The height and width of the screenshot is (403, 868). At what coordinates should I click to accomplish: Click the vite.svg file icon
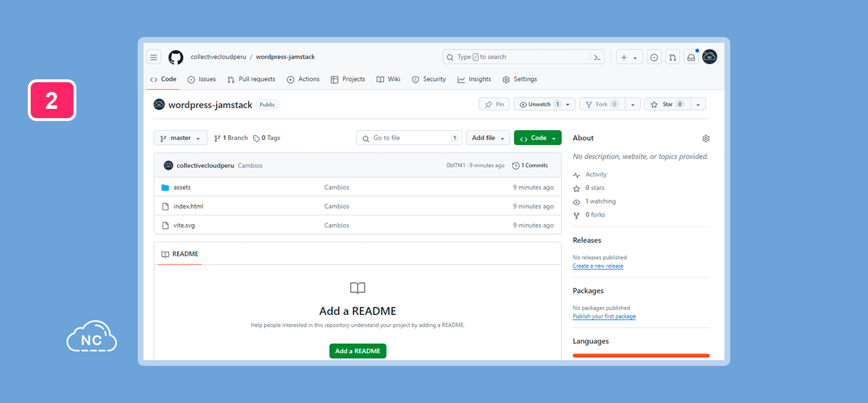point(165,225)
